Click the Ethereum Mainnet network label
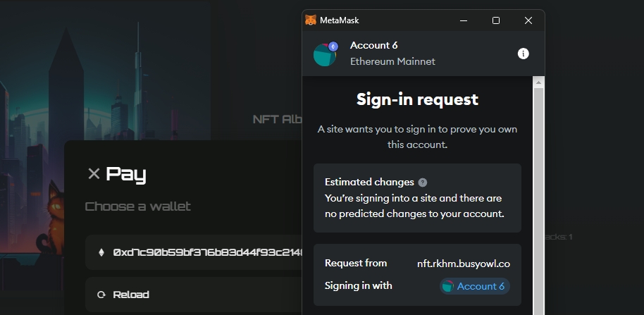This screenshot has height=315, width=644. point(392,61)
